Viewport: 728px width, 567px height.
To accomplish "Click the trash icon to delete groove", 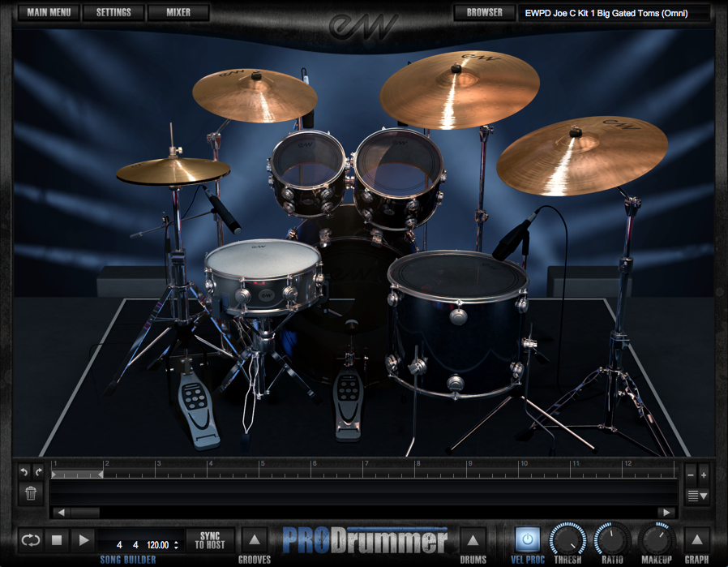I will coord(30,492).
